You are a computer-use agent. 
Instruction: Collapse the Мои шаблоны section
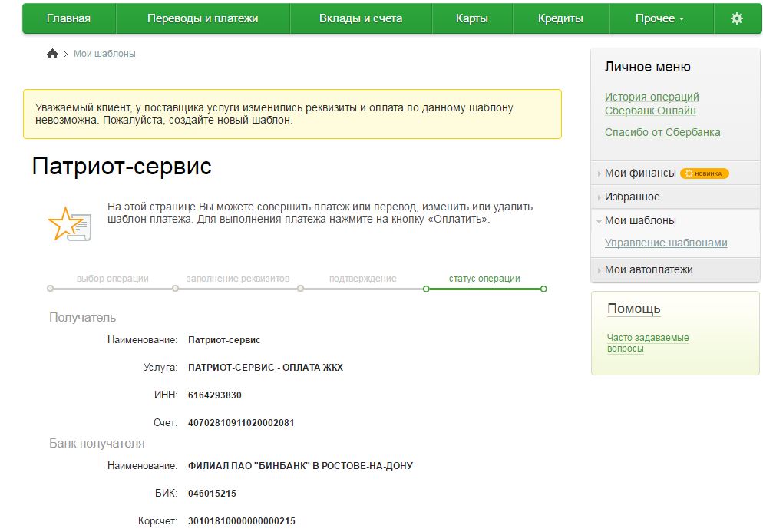point(639,220)
